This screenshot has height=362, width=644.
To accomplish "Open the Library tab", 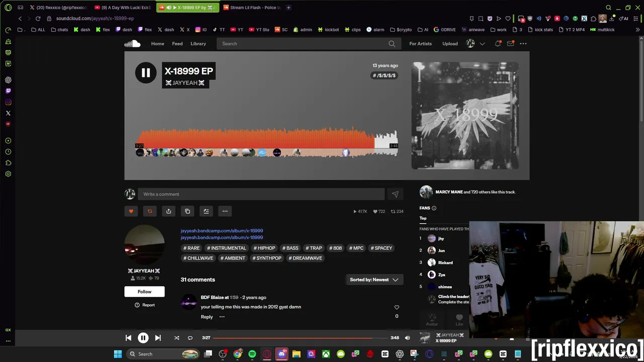I will click(198, 44).
